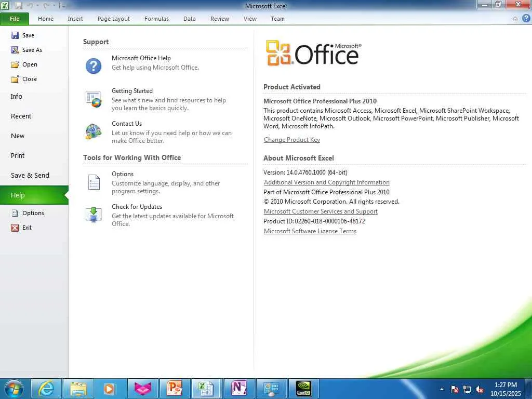Open Redo history dropdown arrow
532x399 pixels.
click(54, 5)
